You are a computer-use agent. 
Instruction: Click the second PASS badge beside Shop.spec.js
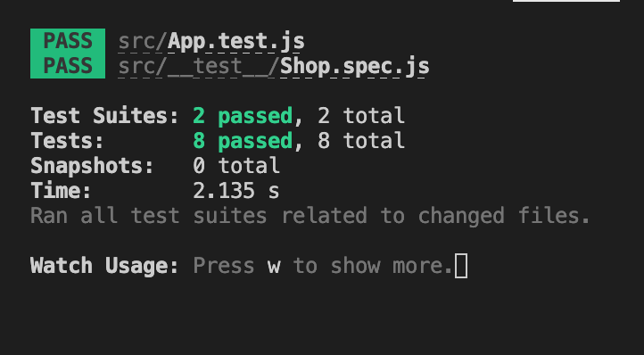(68, 66)
